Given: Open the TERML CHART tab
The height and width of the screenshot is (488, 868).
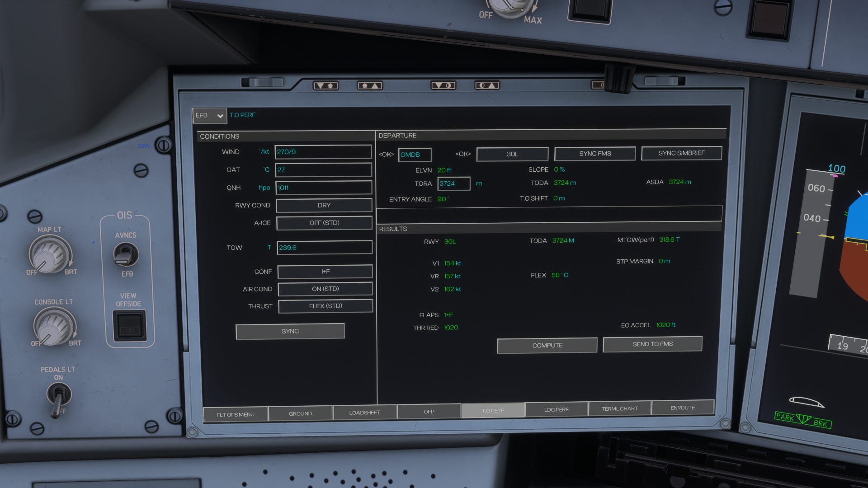Looking at the screenshot, I should [619, 408].
